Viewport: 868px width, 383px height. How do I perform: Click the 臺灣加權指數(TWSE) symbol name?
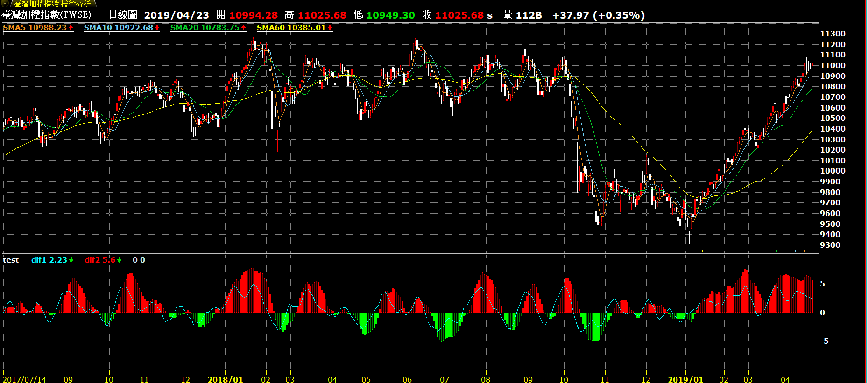pos(47,15)
